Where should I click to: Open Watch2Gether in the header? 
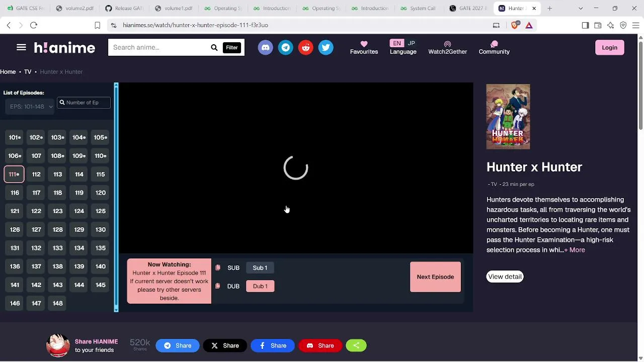[447, 47]
